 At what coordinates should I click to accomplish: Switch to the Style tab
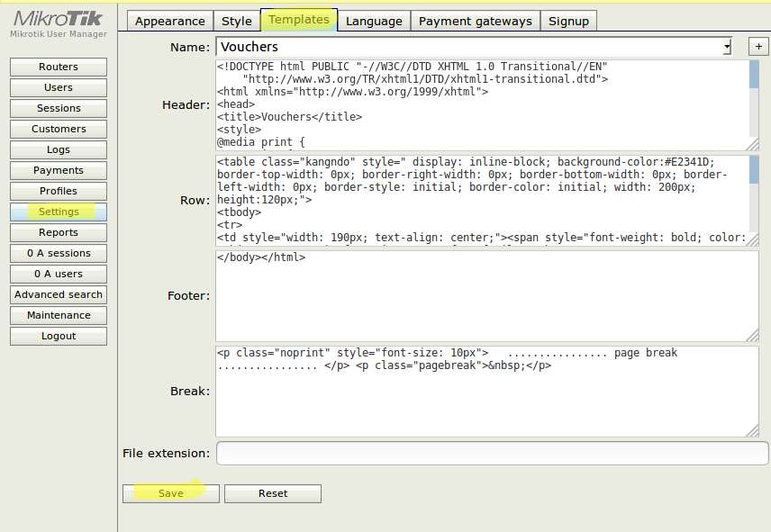(x=236, y=21)
